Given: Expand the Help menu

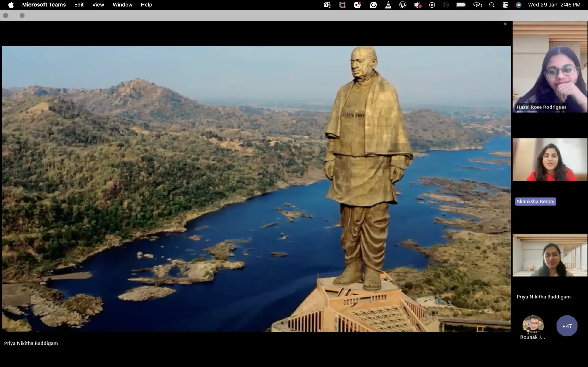Looking at the screenshot, I should point(146,5).
